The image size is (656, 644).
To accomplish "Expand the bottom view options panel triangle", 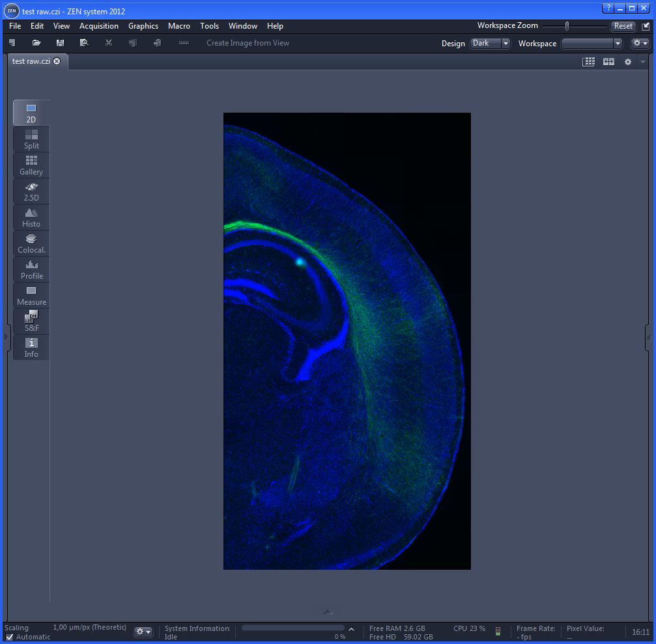I will pyautogui.click(x=328, y=612).
